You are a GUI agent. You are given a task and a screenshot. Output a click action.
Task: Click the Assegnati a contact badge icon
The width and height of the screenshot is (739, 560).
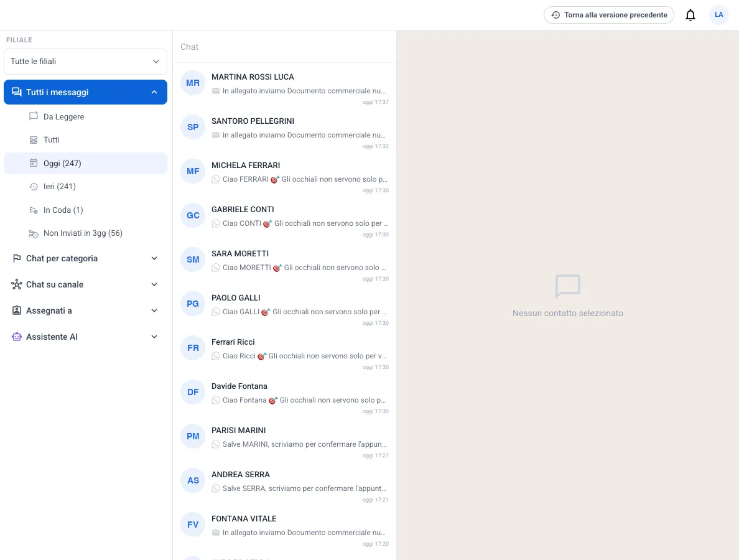click(x=17, y=310)
